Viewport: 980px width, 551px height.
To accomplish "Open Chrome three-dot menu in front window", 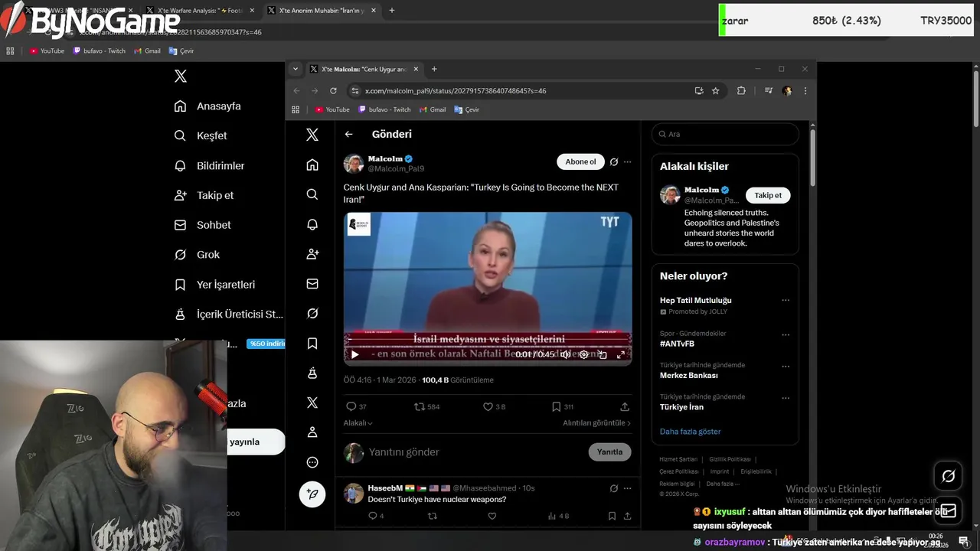I will coord(805,90).
